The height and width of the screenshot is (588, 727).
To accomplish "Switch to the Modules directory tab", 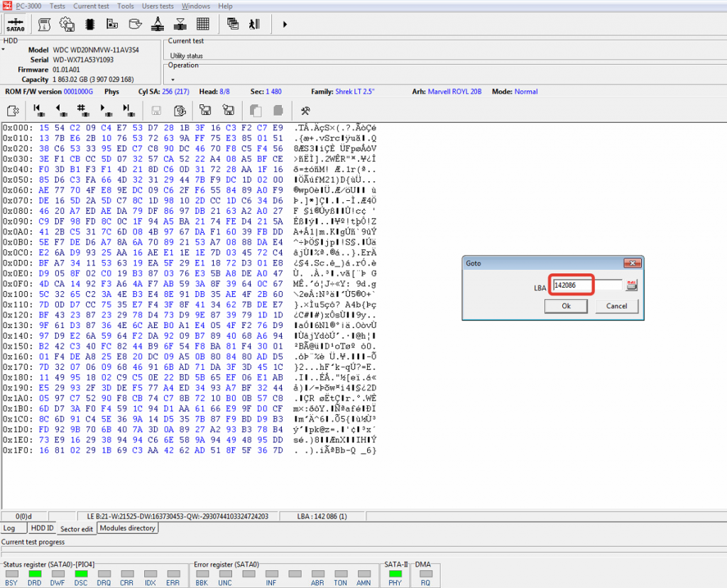I will point(127,528).
